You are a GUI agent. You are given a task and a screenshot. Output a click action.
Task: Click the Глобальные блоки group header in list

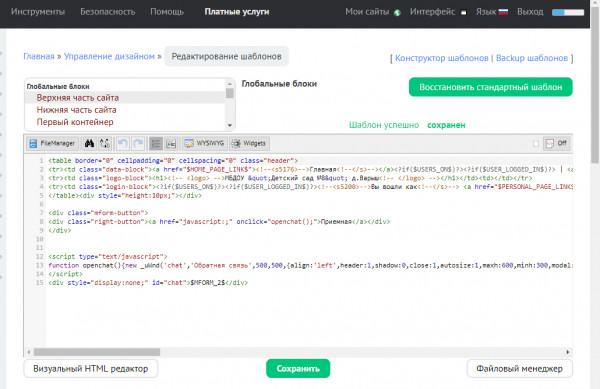point(58,87)
